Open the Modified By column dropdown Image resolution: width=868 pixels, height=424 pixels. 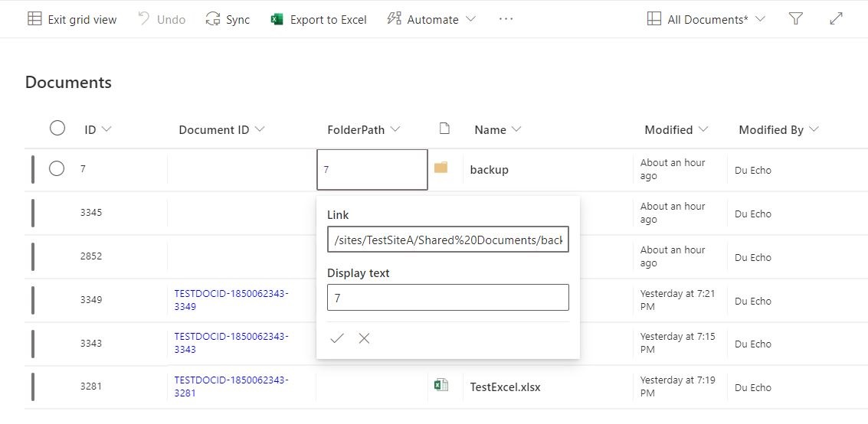tap(813, 129)
